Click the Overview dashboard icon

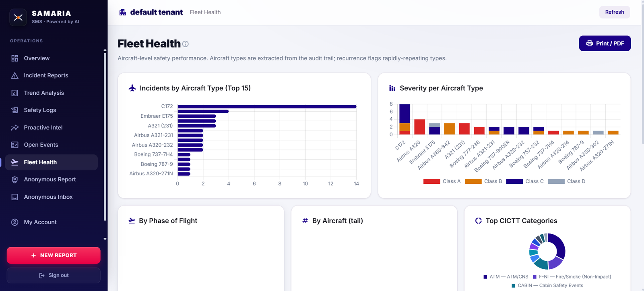pos(15,58)
